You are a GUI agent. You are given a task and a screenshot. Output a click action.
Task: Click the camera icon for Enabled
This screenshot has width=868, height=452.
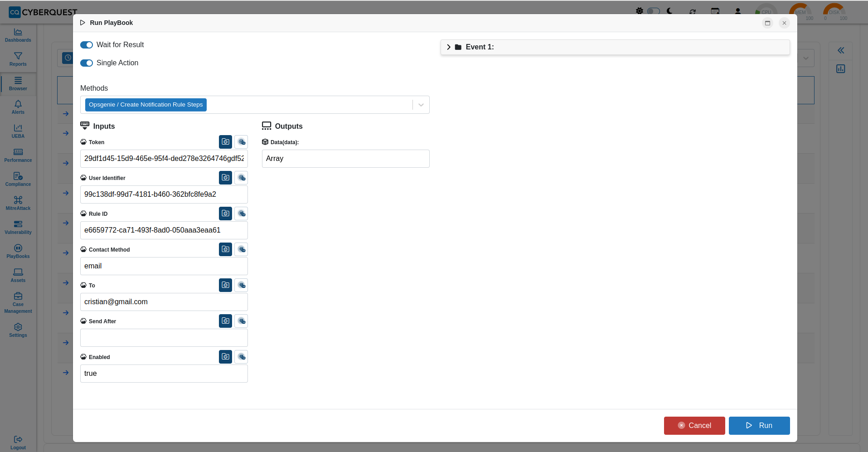click(226, 357)
